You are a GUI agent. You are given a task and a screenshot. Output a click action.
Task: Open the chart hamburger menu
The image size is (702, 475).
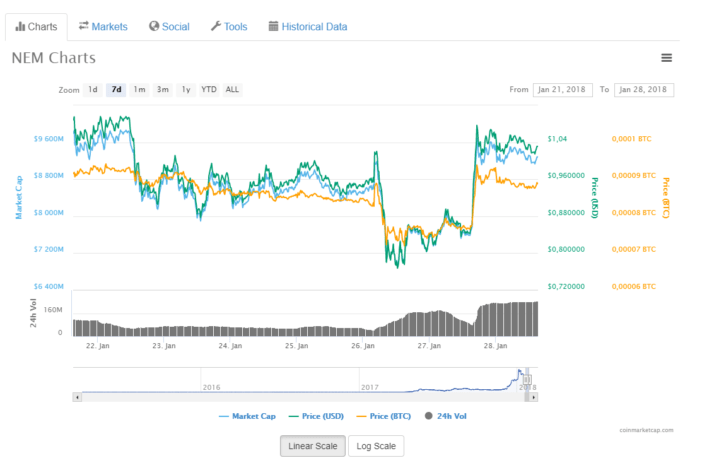(666, 58)
